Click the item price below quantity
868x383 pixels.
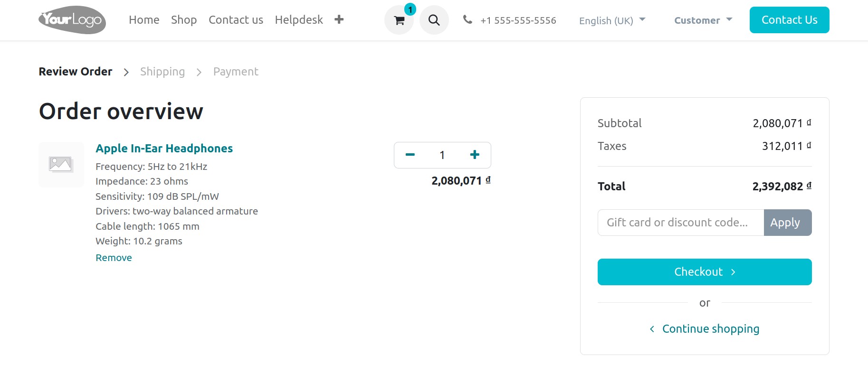[x=461, y=181]
